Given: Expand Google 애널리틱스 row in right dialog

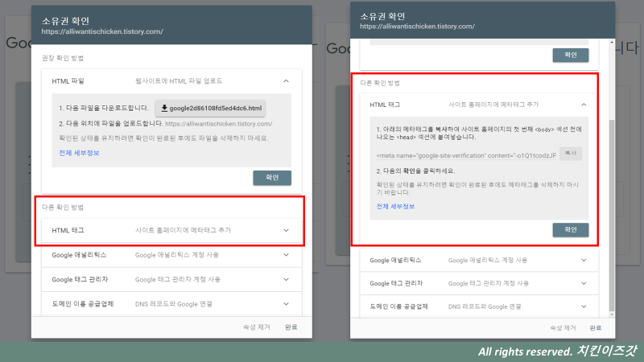Looking at the screenshot, I should (x=479, y=260).
